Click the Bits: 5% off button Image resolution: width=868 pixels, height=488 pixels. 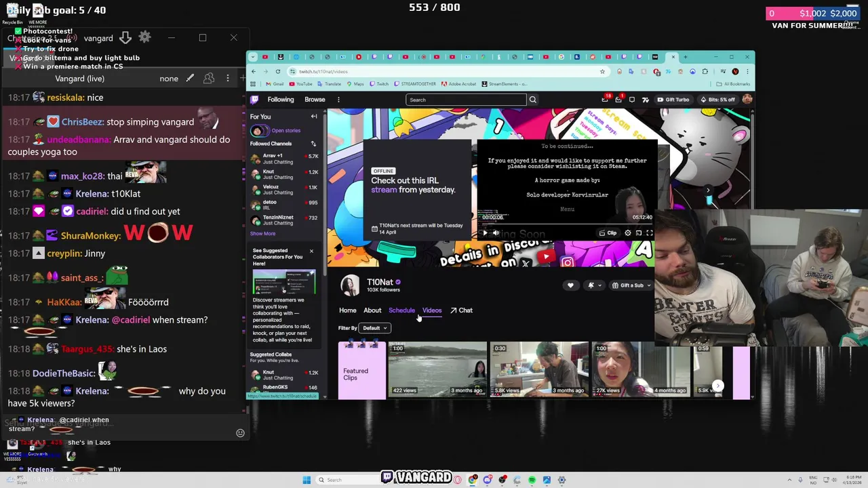point(717,100)
